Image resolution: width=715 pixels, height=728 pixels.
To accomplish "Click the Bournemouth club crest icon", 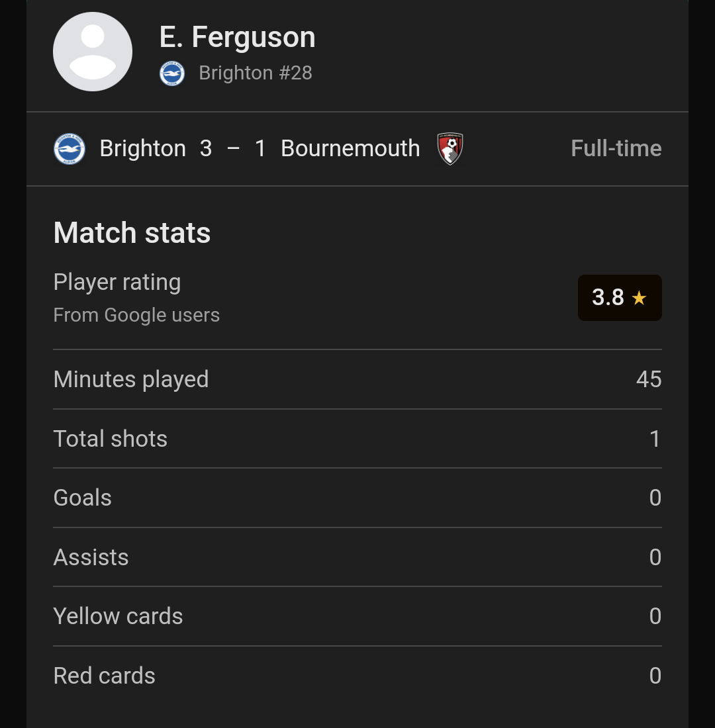I will pyautogui.click(x=450, y=148).
